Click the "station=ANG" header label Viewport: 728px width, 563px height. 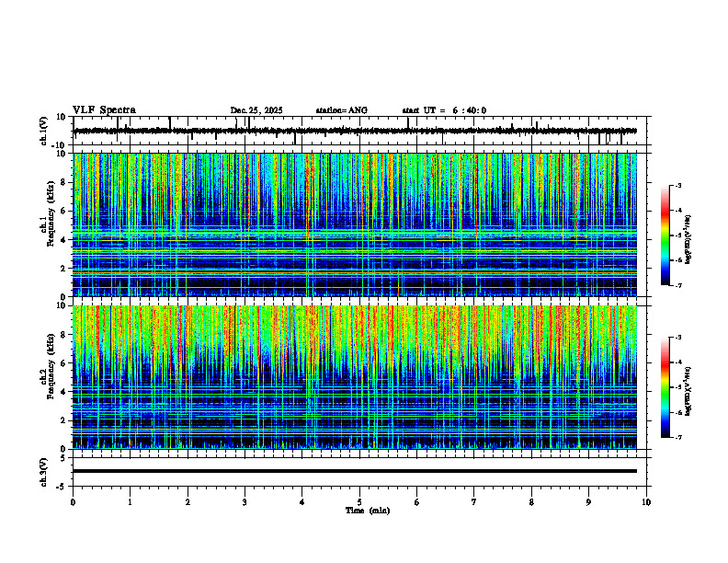342,110
